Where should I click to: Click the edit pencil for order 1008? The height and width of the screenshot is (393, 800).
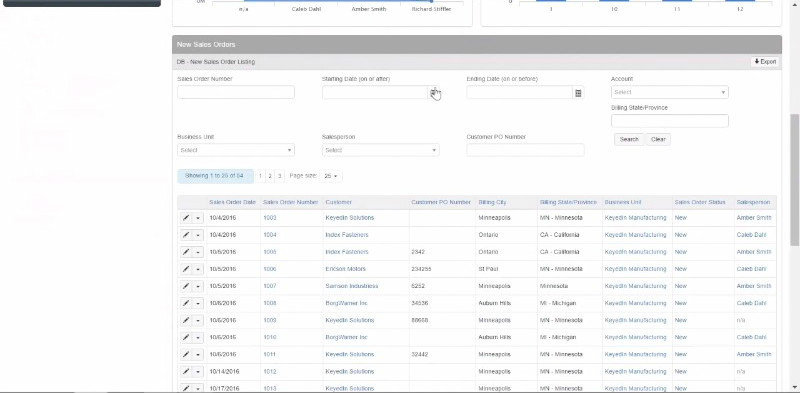click(x=186, y=303)
